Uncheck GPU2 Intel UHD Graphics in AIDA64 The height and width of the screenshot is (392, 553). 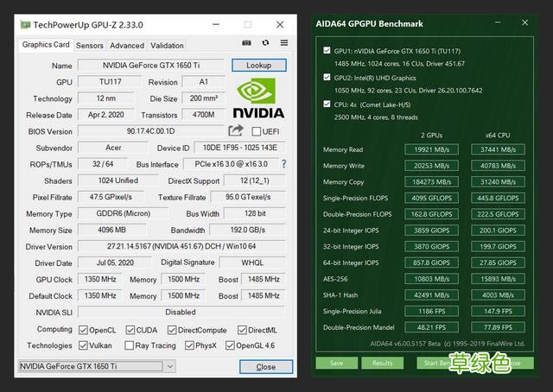327,77
